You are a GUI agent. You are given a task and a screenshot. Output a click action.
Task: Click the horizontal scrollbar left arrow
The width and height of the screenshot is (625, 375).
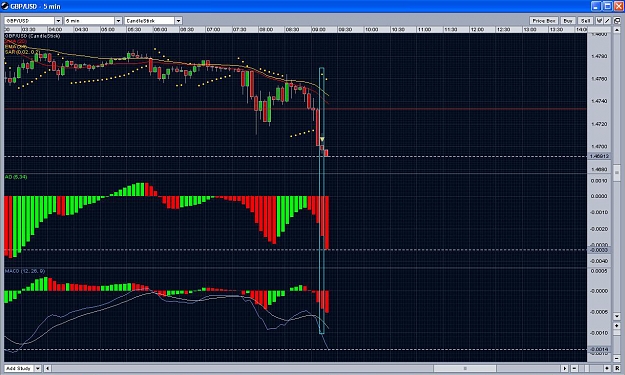click(47, 368)
